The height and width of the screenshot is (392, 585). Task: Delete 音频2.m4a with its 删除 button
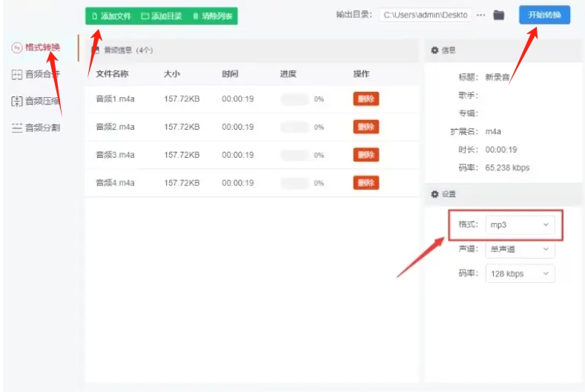pos(366,127)
